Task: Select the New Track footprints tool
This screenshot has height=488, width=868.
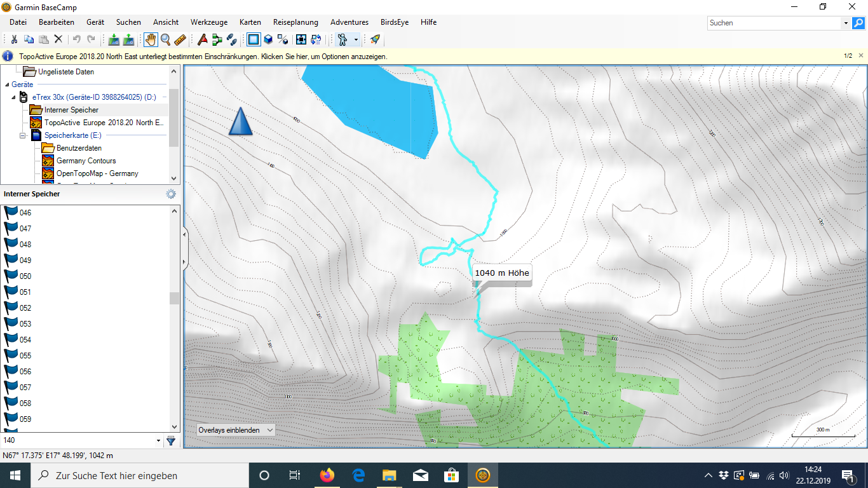Action: pyautogui.click(x=232, y=39)
